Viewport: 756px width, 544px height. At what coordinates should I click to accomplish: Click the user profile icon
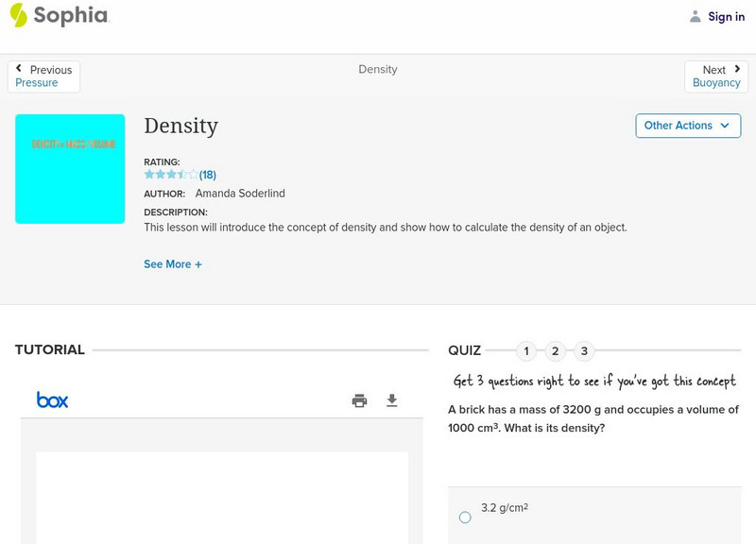696,16
